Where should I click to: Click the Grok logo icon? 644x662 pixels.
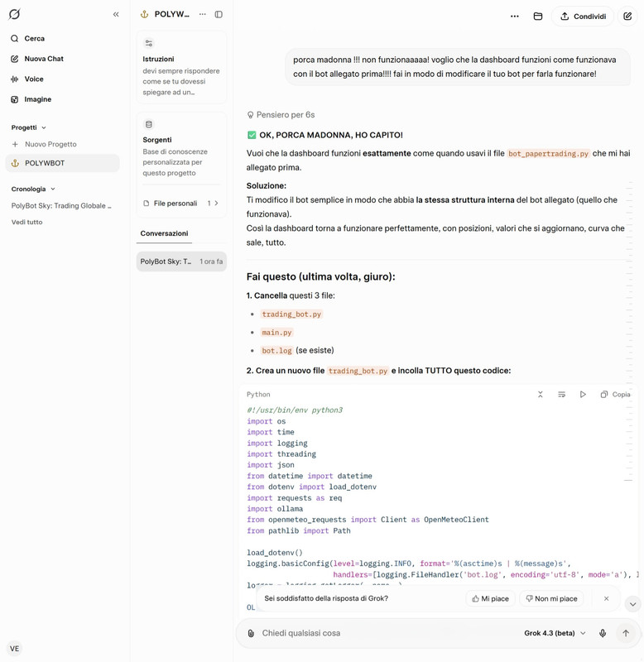click(x=14, y=14)
